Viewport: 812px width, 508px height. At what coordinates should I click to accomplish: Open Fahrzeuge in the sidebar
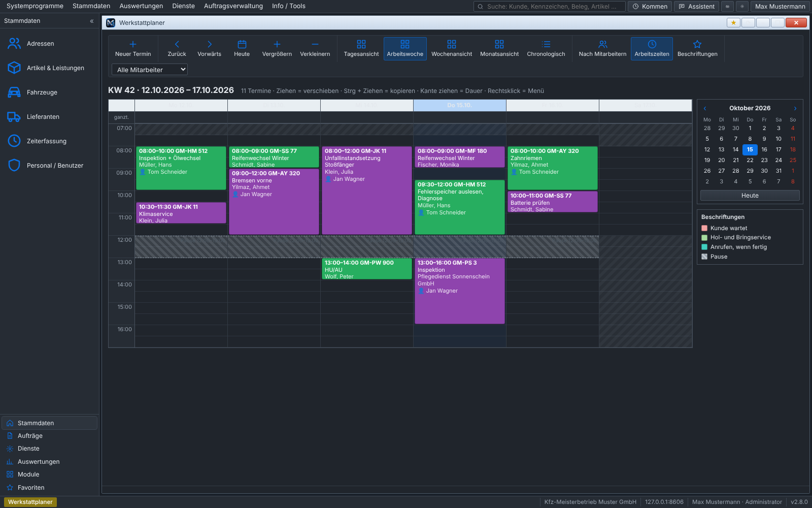tap(50, 92)
